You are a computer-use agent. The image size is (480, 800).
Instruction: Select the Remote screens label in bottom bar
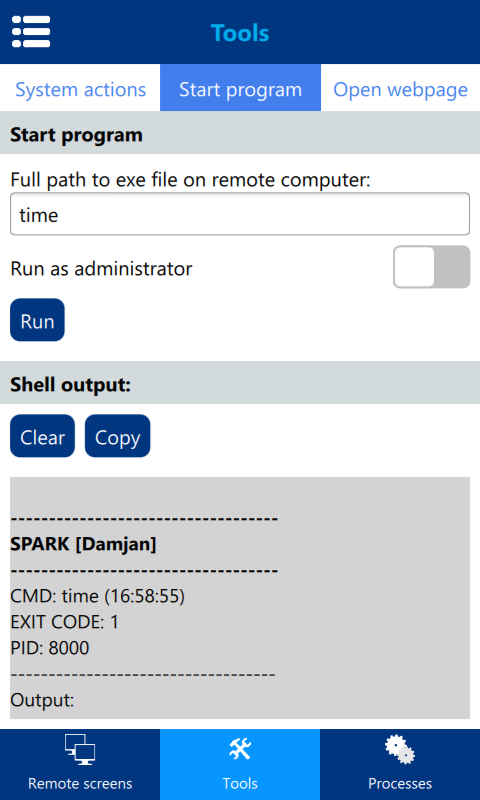(x=80, y=783)
